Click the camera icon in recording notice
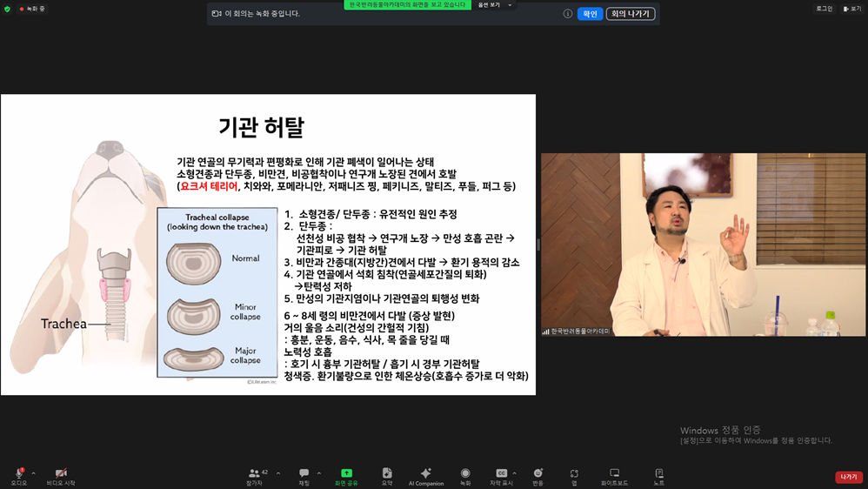The image size is (868, 489). pyautogui.click(x=217, y=13)
